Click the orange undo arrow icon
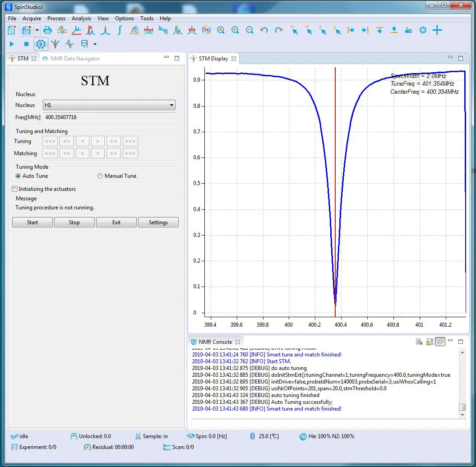The width and height of the screenshot is (476, 467). pyautogui.click(x=264, y=30)
